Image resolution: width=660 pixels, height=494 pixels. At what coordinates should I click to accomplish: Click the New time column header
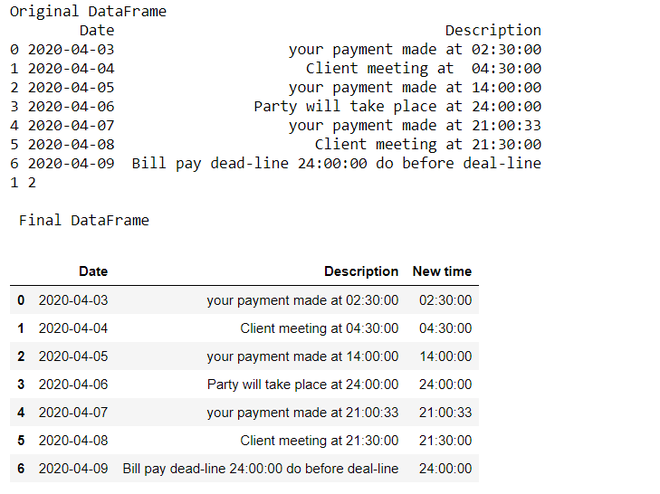(x=442, y=271)
